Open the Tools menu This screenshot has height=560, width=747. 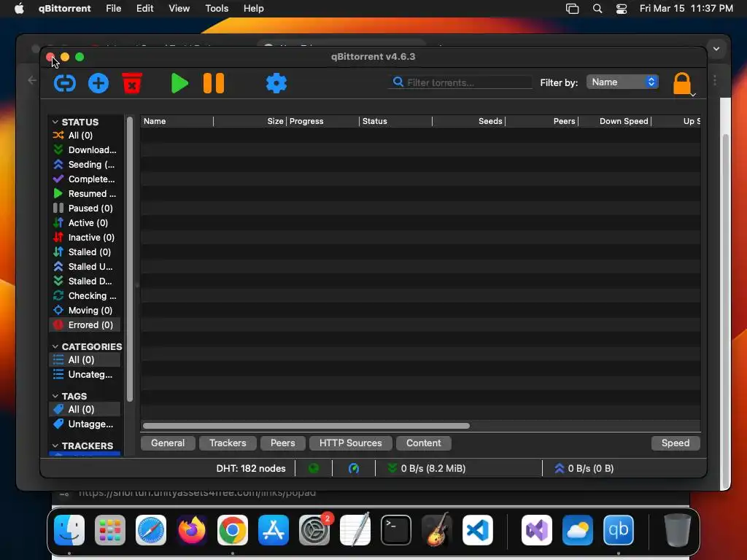[x=217, y=9]
